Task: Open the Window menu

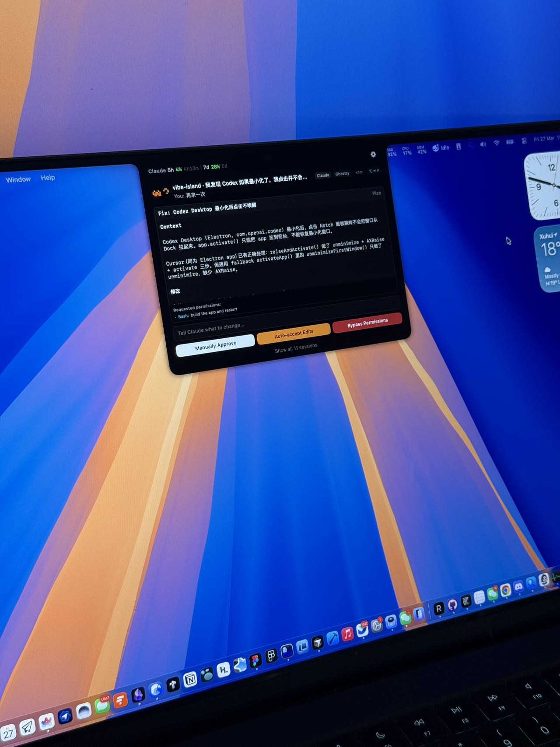Action: 18,179
